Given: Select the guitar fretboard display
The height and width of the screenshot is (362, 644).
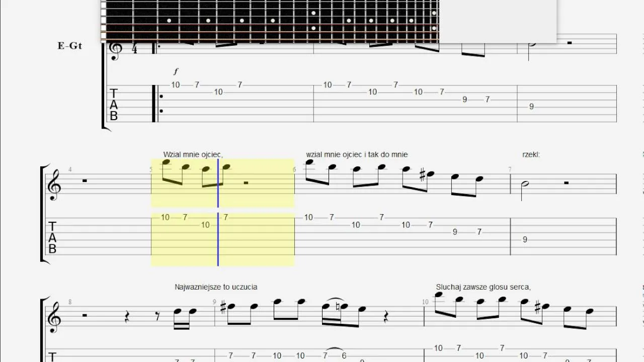Looking at the screenshot, I should pyautogui.click(x=270, y=21).
